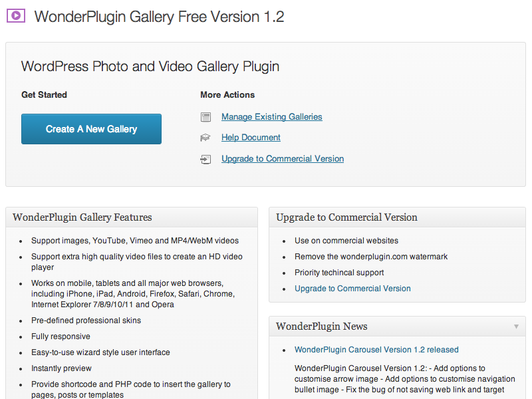Screen dimensions: 532x399
Task: Toggle the WonderPlugin Gallery Features panel header
Action: (132, 217)
